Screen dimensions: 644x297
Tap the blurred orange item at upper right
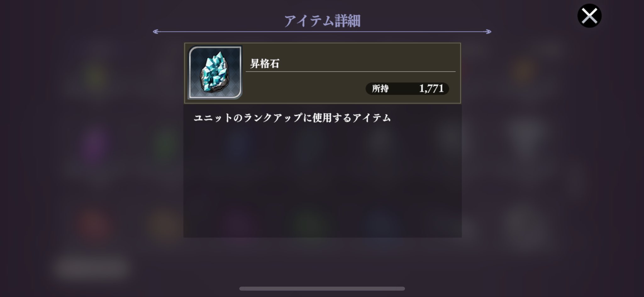coord(523,72)
